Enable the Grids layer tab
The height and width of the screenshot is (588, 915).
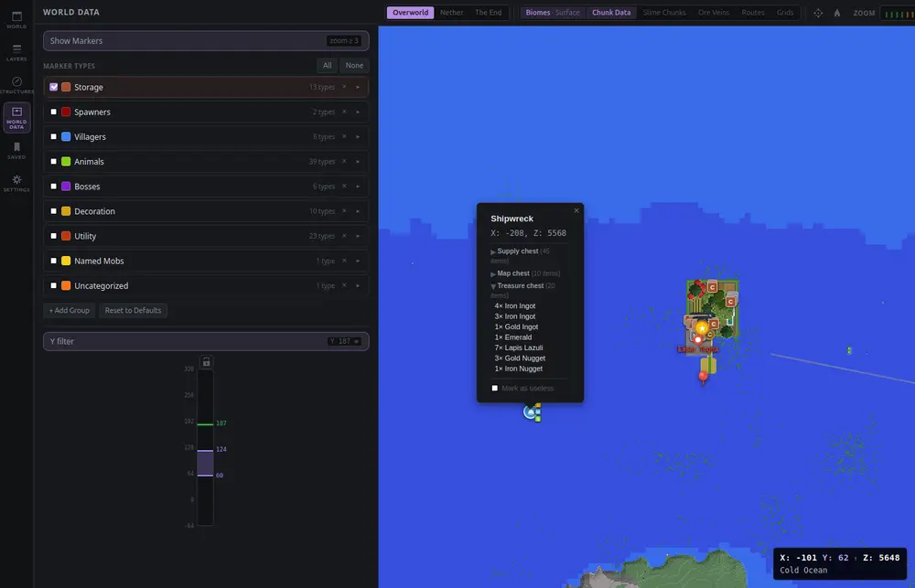click(785, 12)
